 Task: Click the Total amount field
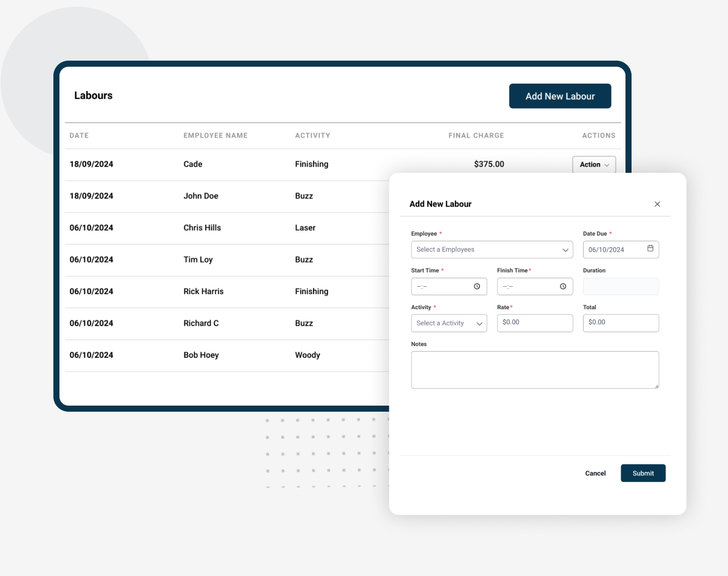(621, 323)
